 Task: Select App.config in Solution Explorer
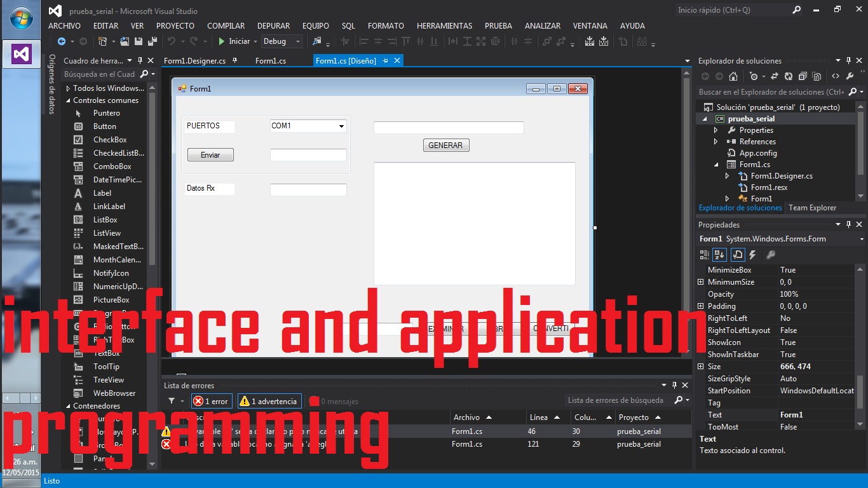point(758,153)
